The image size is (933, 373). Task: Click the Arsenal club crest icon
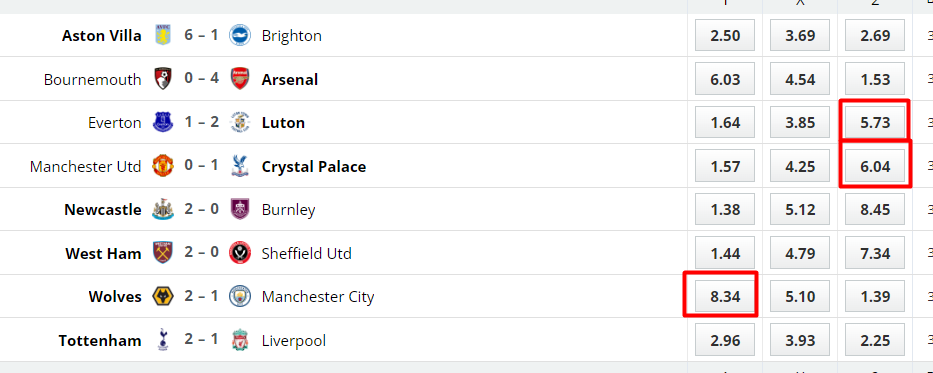240,79
